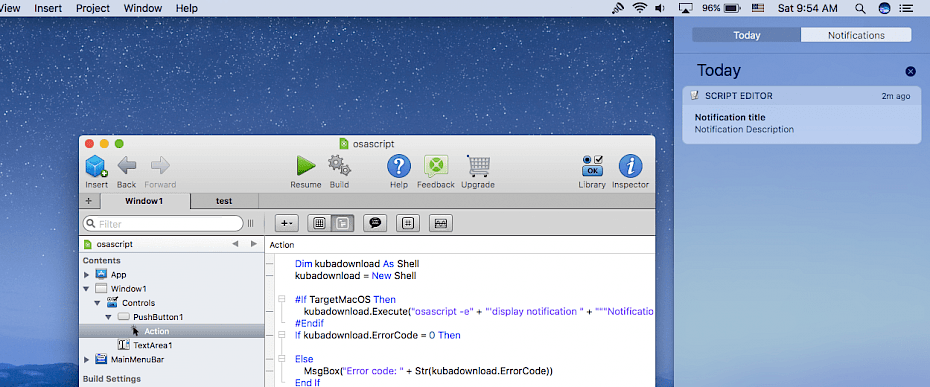
Task: Click the Filter search field
Action: 163,224
